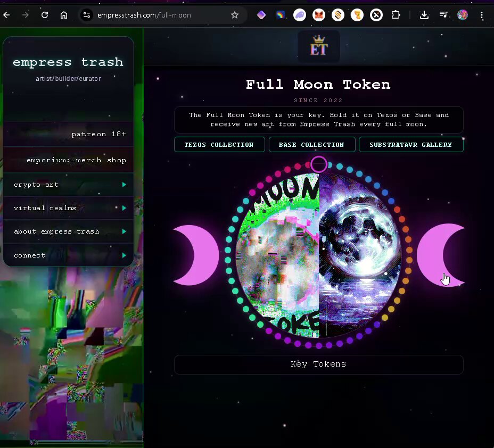The image size is (494, 448).
Task: Open the yellow T extension
Action: 357,15
